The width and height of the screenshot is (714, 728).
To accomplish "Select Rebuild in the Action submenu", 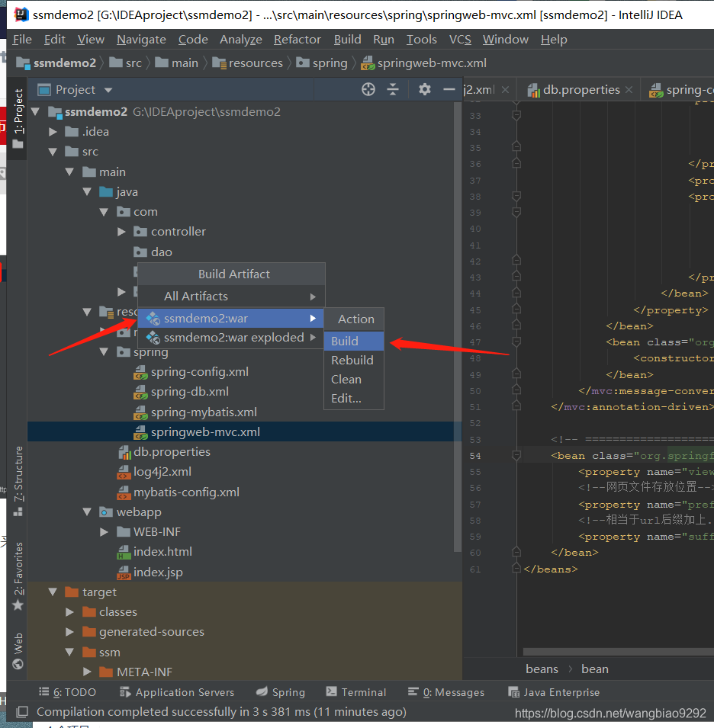I will (x=354, y=361).
